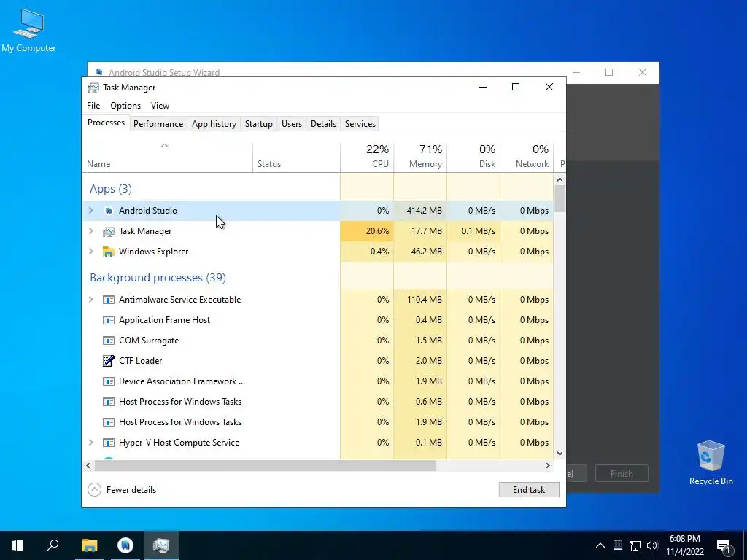The width and height of the screenshot is (747, 560).
Task: Click horizontal scrollbar right arrow
Action: 547,466
